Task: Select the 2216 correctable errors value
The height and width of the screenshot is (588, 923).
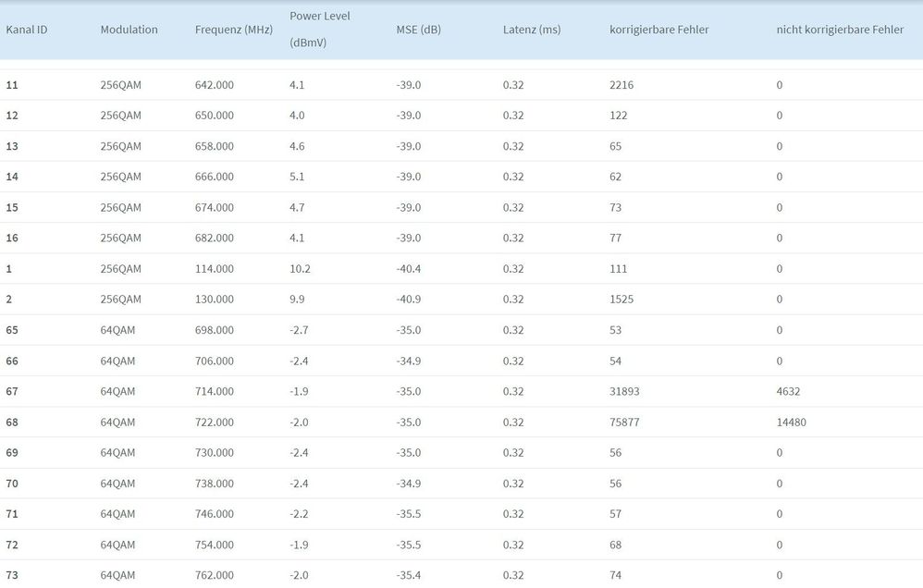Action: tap(621, 85)
